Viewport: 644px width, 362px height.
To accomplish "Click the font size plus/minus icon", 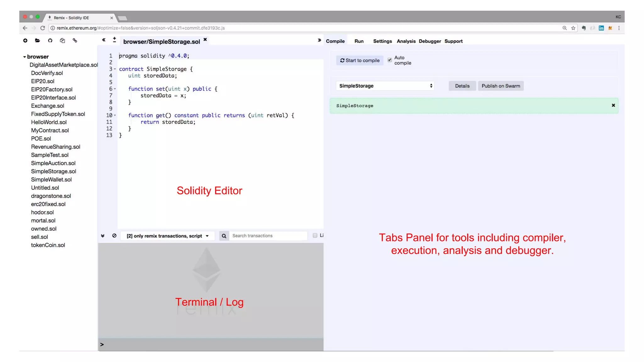I will (114, 40).
